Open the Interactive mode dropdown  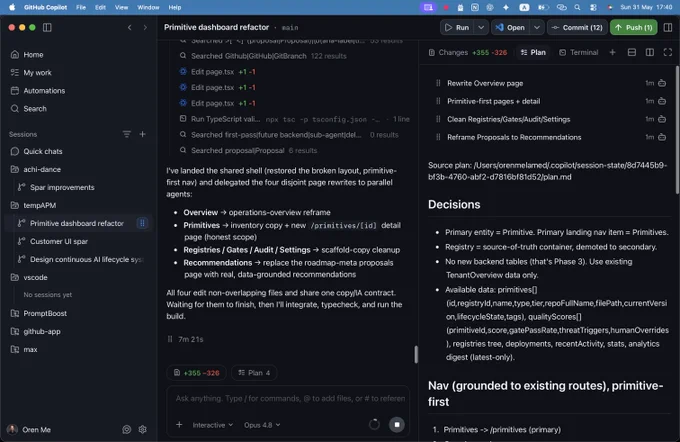coord(212,425)
